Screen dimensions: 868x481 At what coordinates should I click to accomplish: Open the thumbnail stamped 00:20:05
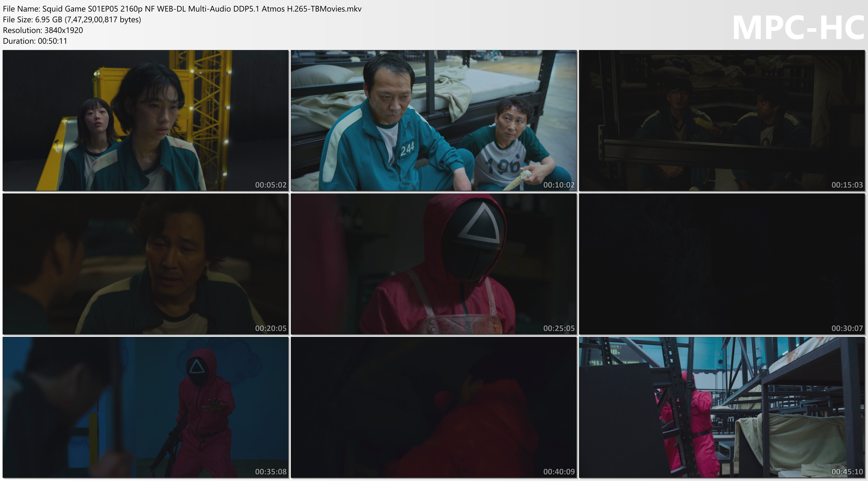coord(146,264)
